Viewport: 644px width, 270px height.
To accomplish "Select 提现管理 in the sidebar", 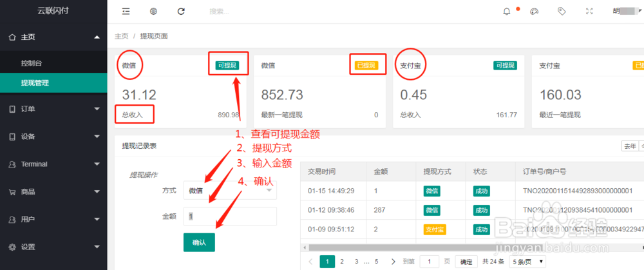I will point(53,83).
